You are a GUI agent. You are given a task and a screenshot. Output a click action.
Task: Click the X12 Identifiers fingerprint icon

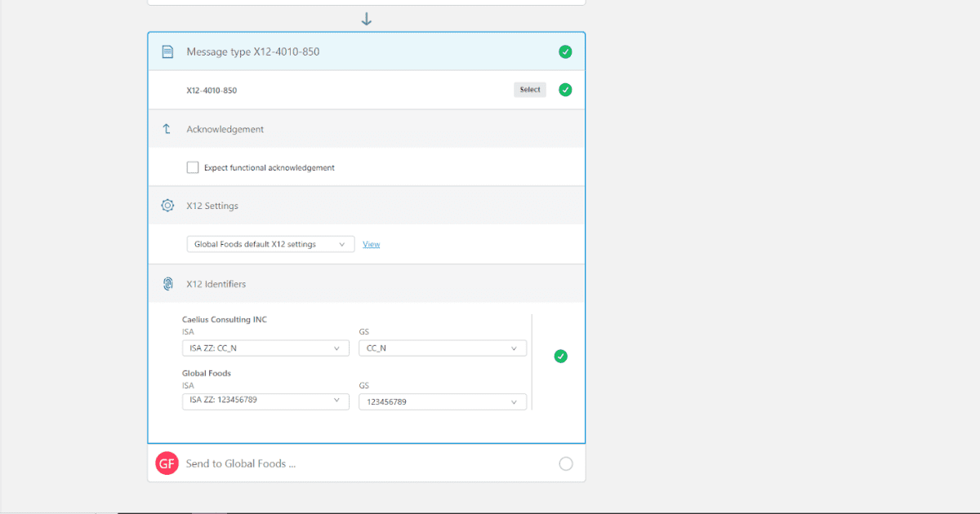(167, 284)
